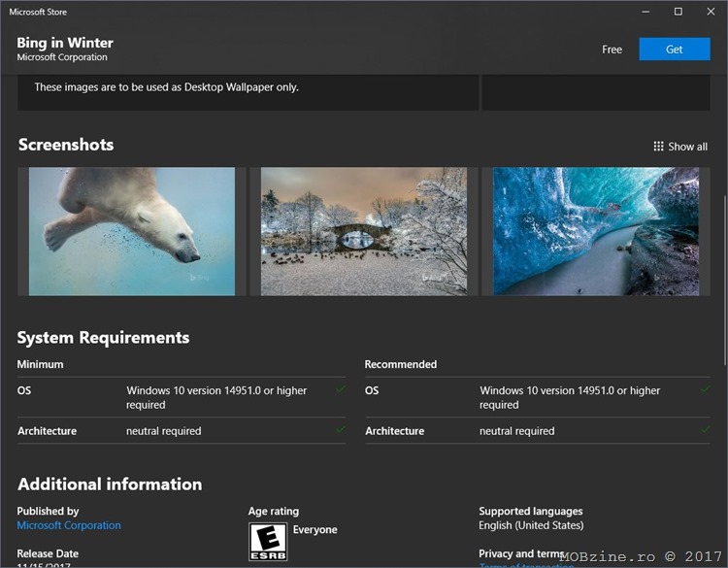Screen dimensions: 728x568
Task: Click the vertical scrollbar on the right edge
Action: point(725,280)
